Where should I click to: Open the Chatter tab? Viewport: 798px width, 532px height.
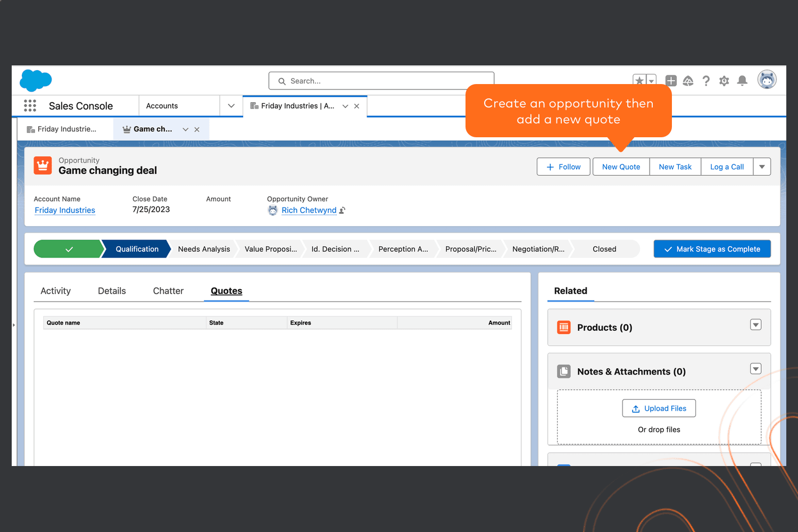(x=168, y=291)
